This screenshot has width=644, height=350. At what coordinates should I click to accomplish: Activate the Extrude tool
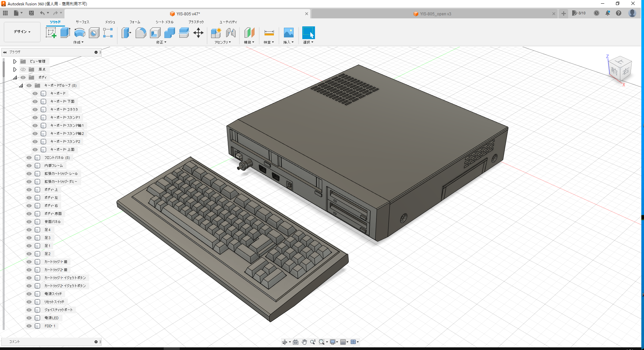tap(64, 32)
